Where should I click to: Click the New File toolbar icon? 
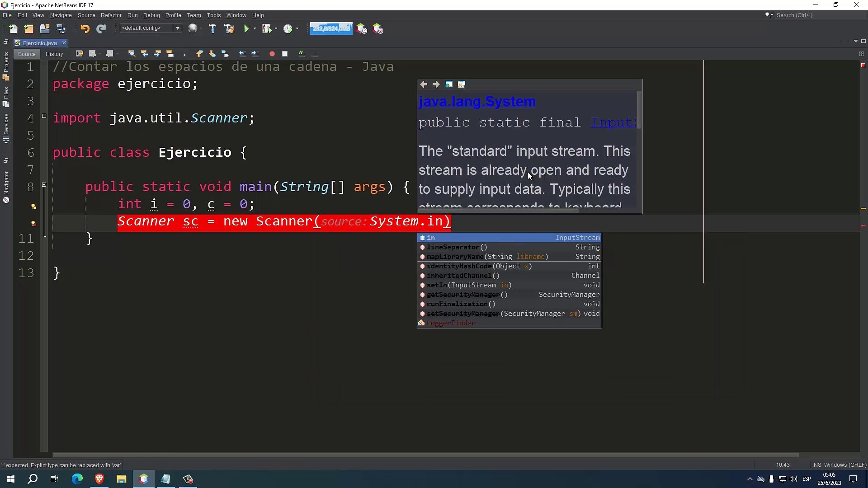(x=13, y=29)
